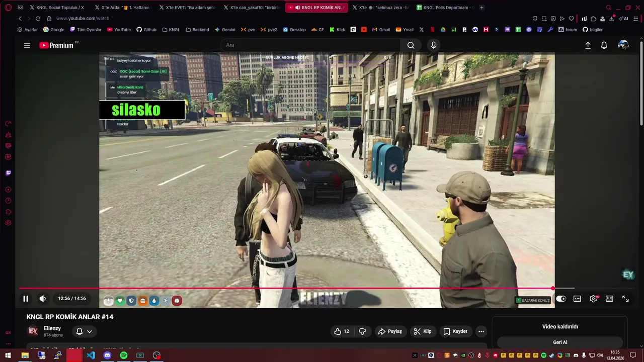The height and width of the screenshot is (362, 644).
Task: Expand subscription notification bell dropdown
Action: click(84, 331)
